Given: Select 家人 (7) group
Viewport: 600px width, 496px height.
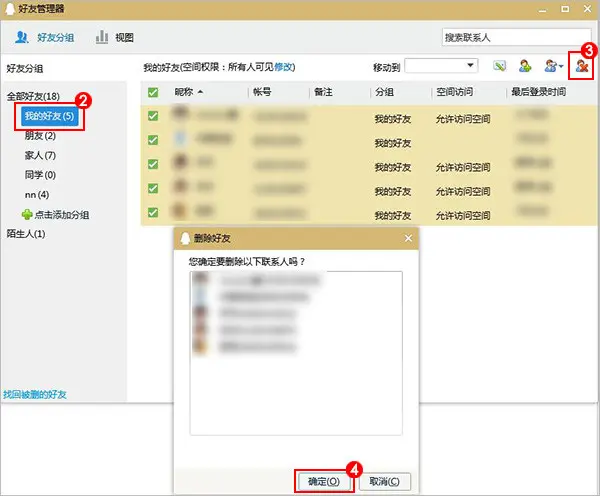Looking at the screenshot, I should coord(40,155).
